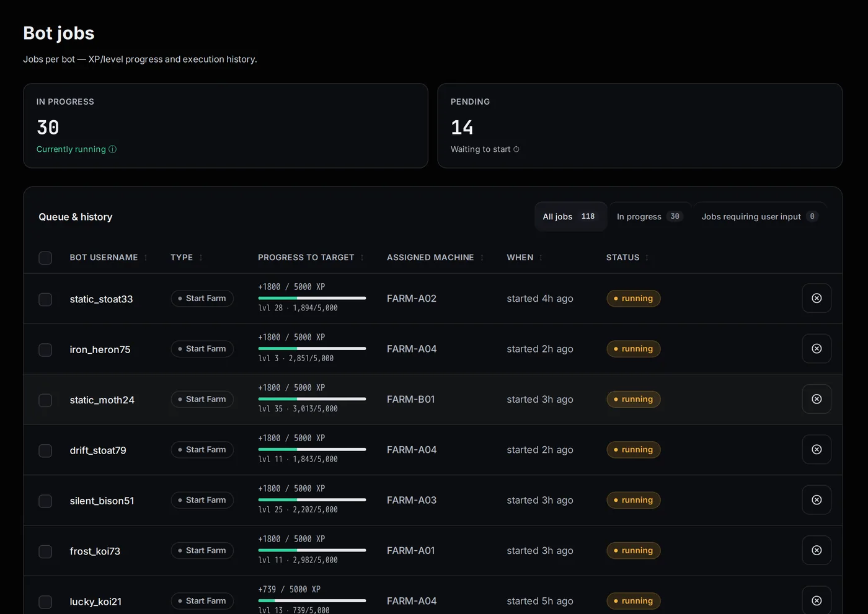Tick the static_moth24 checkbox
Image resolution: width=868 pixels, height=614 pixels.
click(45, 400)
